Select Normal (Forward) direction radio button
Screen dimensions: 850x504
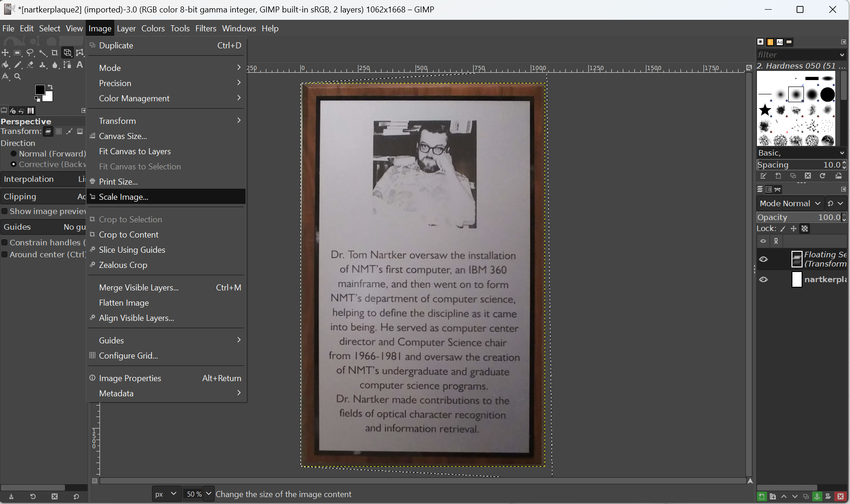[x=13, y=154]
